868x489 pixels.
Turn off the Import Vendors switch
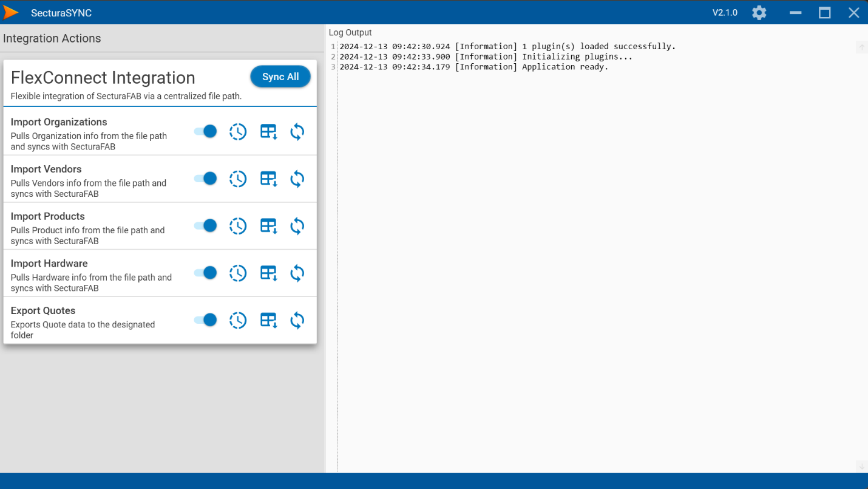206,179
